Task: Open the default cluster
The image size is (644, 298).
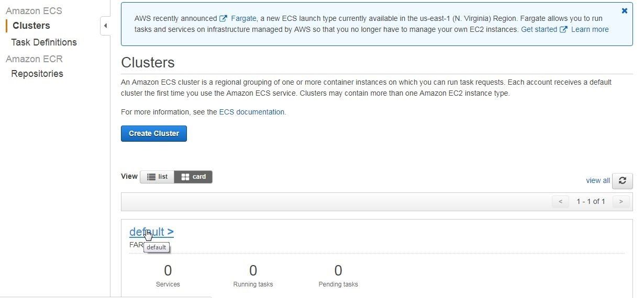Action: click(151, 232)
